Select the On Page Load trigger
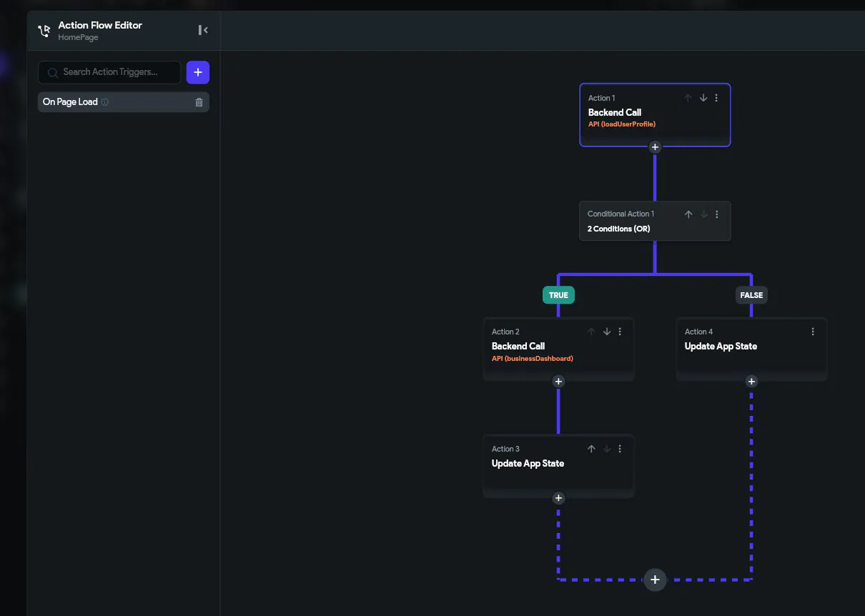The width and height of the screenshot is (865, 616). pyautogui.click(x=70, y=102)
